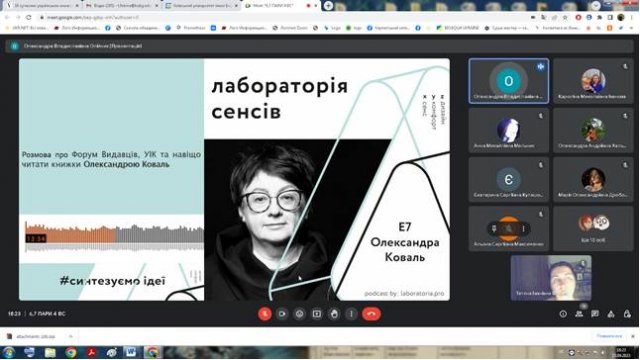Click the podcast audio waveform progress bar
Screen dimensions: 640x360
(x=114, y=236)
